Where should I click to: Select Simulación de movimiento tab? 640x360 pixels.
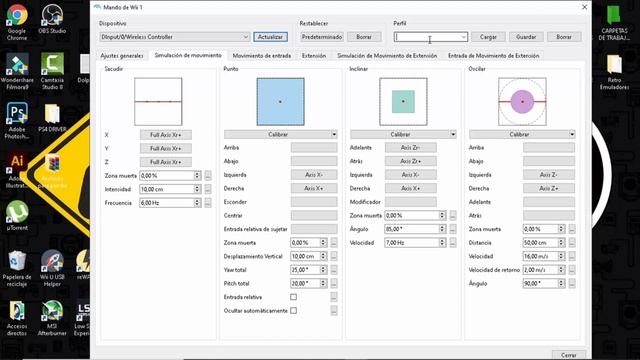188,55
